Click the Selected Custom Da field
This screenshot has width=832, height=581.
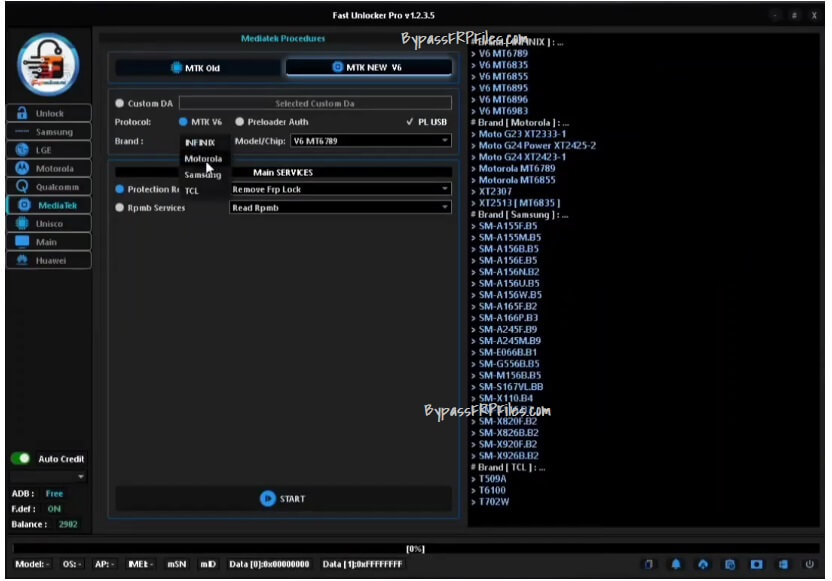click(315, 103)
